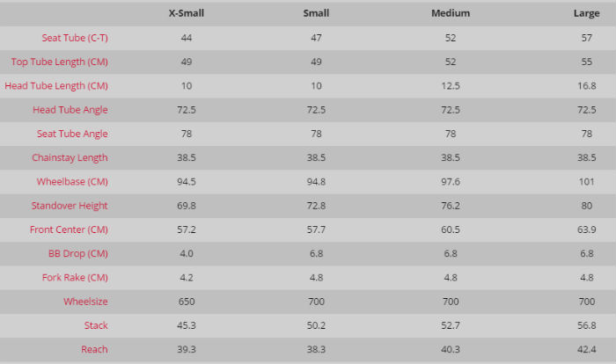Click the Stack row label
616x364 pixels.
point(96,325)
